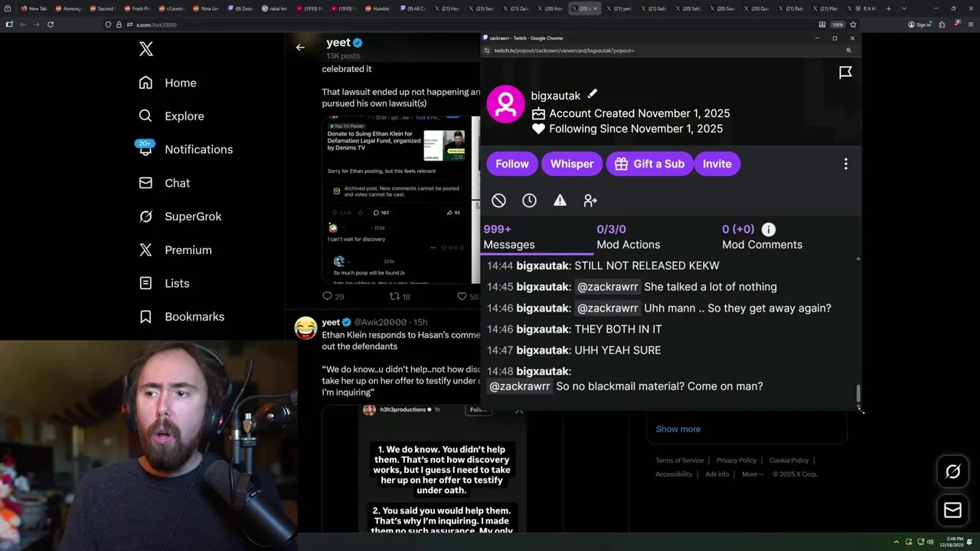This screenshot has height=551, width=980.
Task: Open yeet's avatar on Ethan Klein post
Action: 305,328
